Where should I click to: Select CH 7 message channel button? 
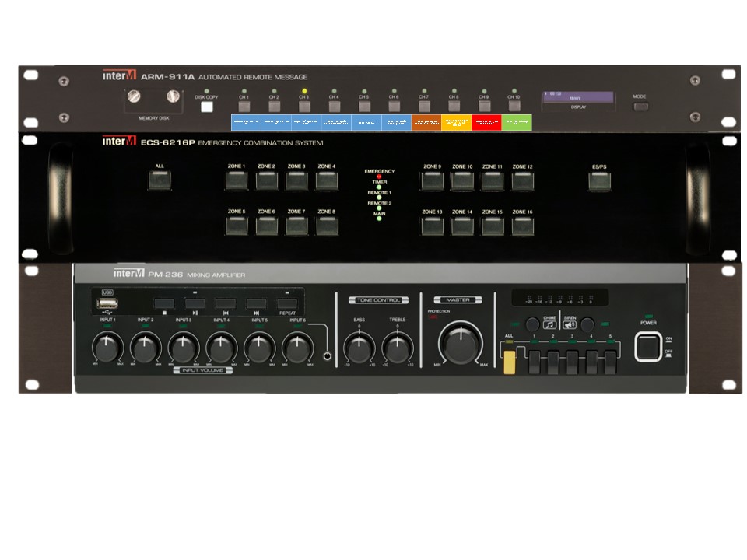[424, 106]
